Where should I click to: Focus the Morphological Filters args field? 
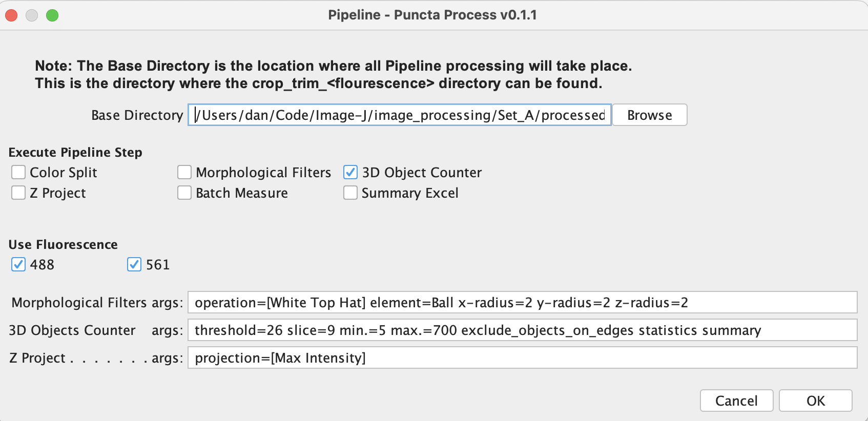(522, 302)
